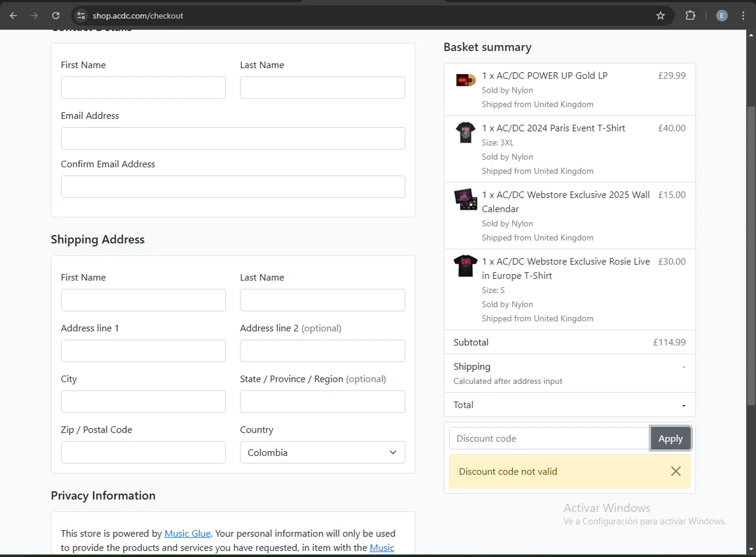Apply the discount code

click(670, 439)
